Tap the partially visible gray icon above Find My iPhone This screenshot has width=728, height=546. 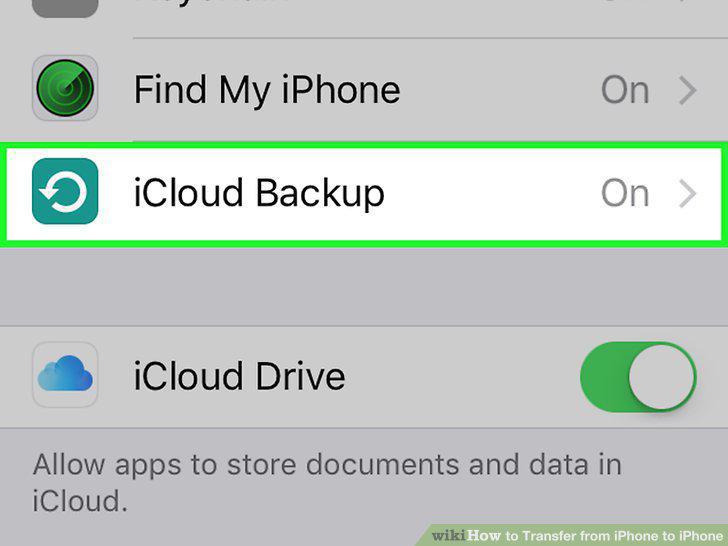pyautogui.click(x=65, y=8)
